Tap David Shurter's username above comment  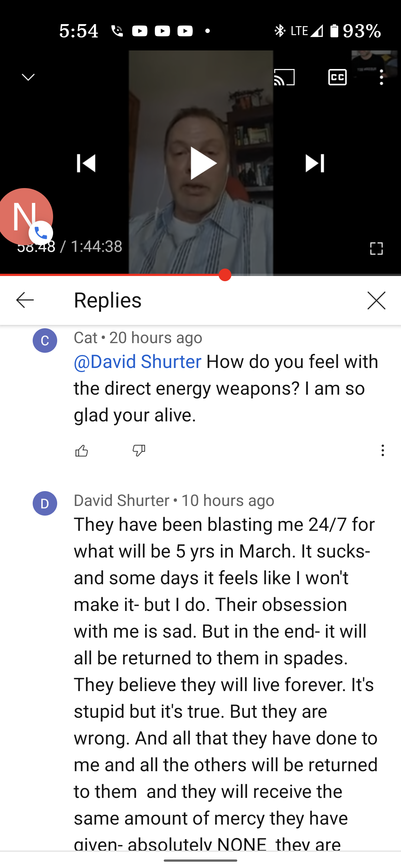point(122,500)
